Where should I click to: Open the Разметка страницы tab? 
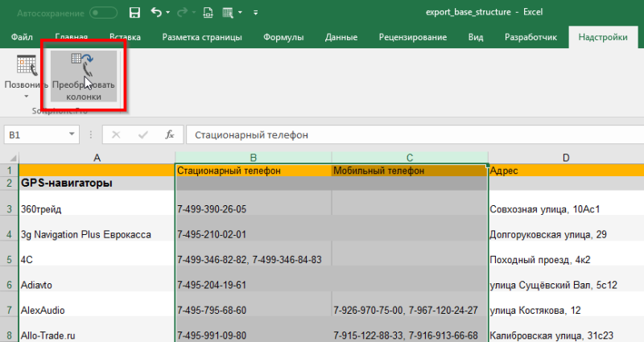[202, 37]
